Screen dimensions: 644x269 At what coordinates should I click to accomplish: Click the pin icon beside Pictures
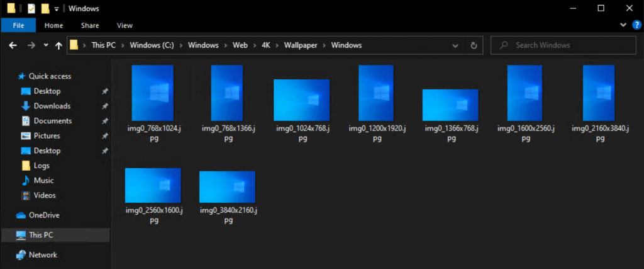(x=105, y=135)
